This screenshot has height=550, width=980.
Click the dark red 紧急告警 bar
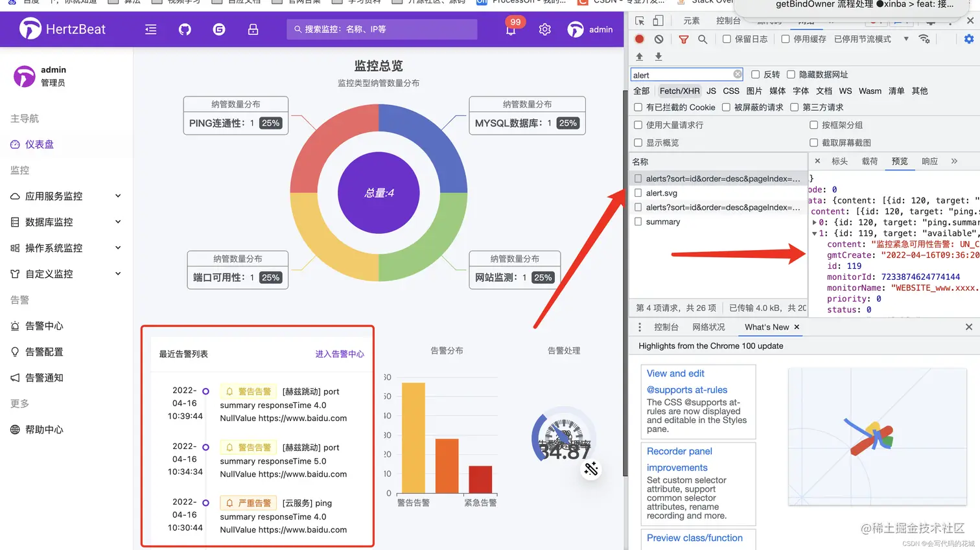click(480, 479)
